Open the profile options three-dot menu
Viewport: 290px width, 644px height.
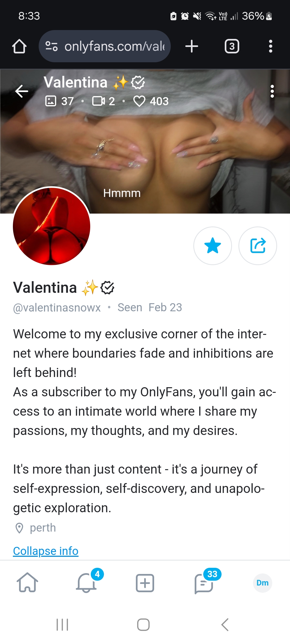pyautogui.click(x=272, y=91)
